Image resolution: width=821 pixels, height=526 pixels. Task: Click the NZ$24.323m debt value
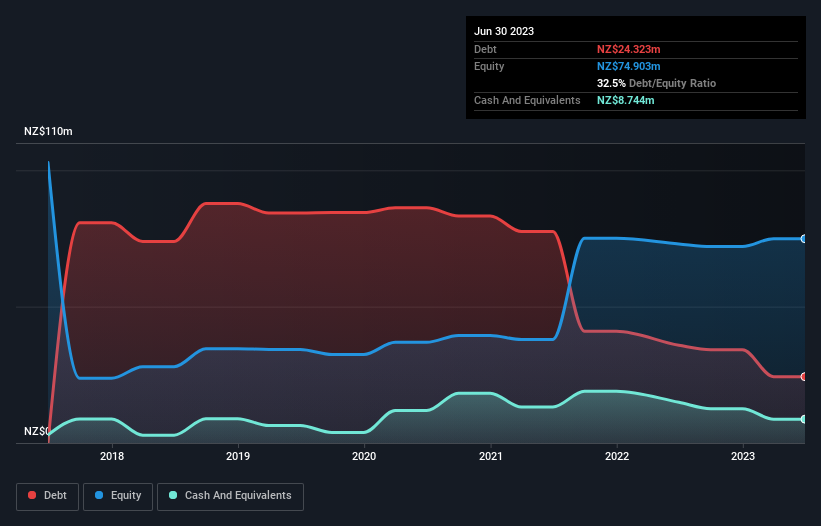(x=628, y=49)
